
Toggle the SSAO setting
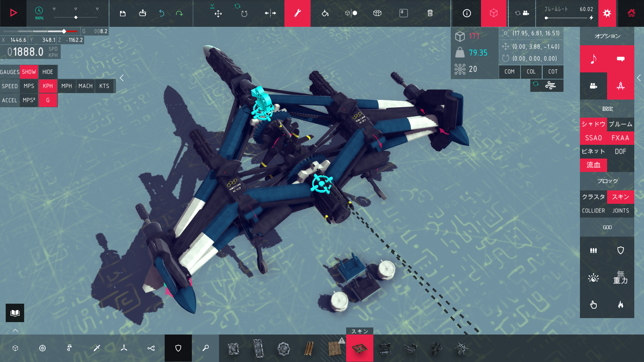tap(593, 138)
